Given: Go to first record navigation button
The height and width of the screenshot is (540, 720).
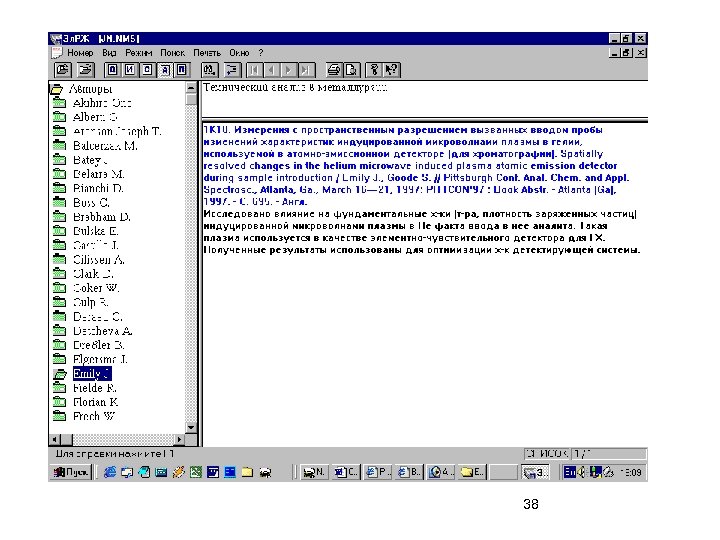Looking at the screenshot, I should [x=254, y=70].
